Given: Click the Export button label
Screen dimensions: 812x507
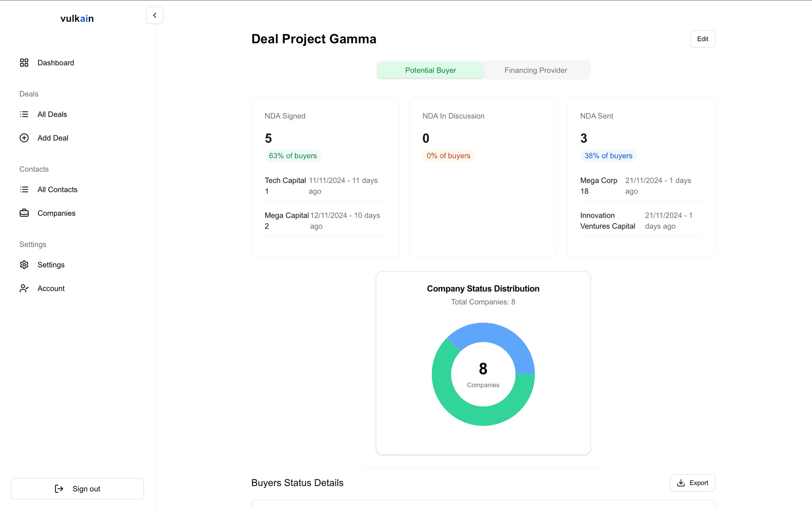Looking at the screenshot, I should (699, 483).
